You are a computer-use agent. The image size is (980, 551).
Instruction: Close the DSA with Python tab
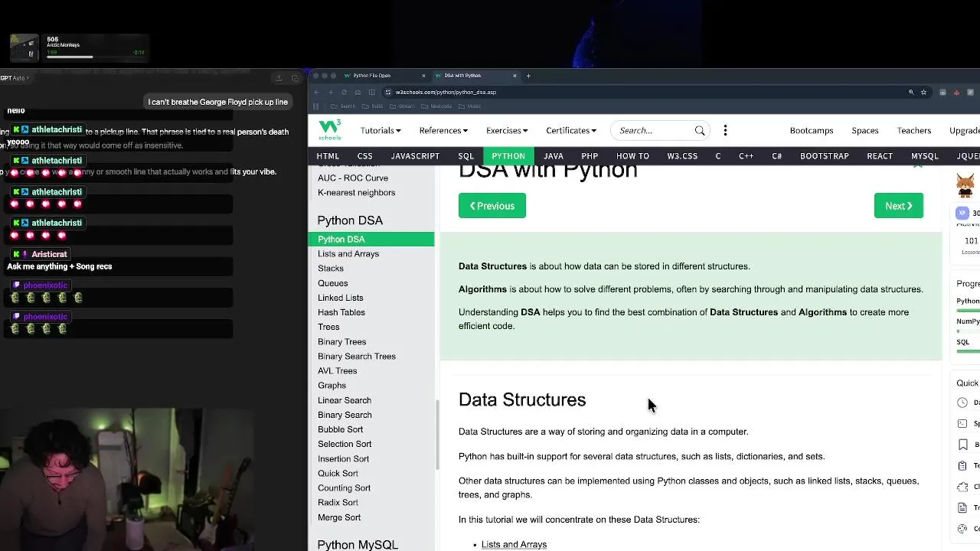pyautogui.click(x=514, y=76)
